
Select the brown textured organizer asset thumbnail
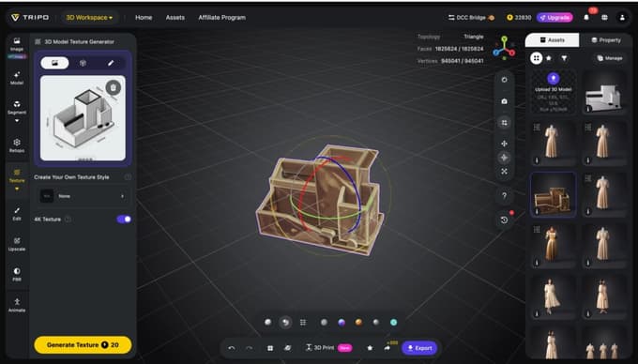point(553,195)
